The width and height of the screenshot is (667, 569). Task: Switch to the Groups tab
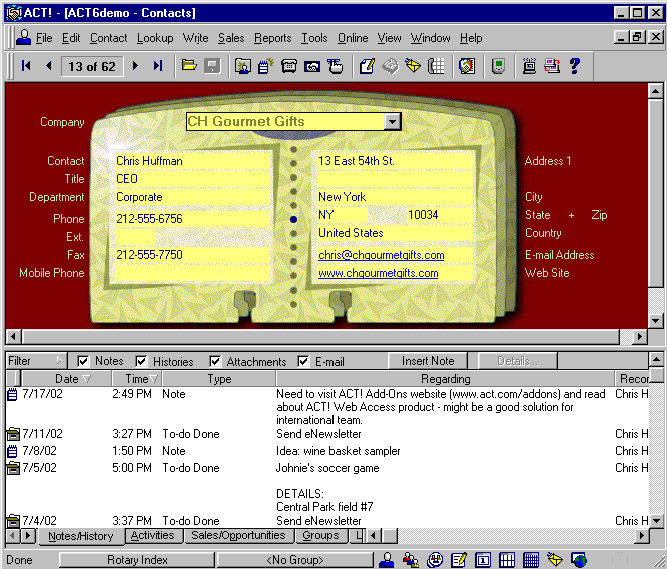click(321, 535)
